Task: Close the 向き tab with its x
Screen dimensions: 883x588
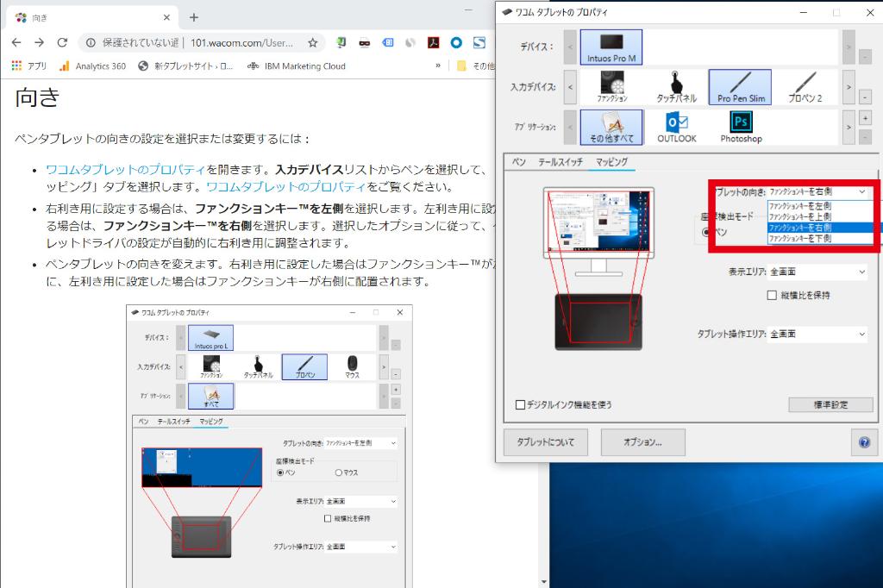Action: [x=166, y=17]
